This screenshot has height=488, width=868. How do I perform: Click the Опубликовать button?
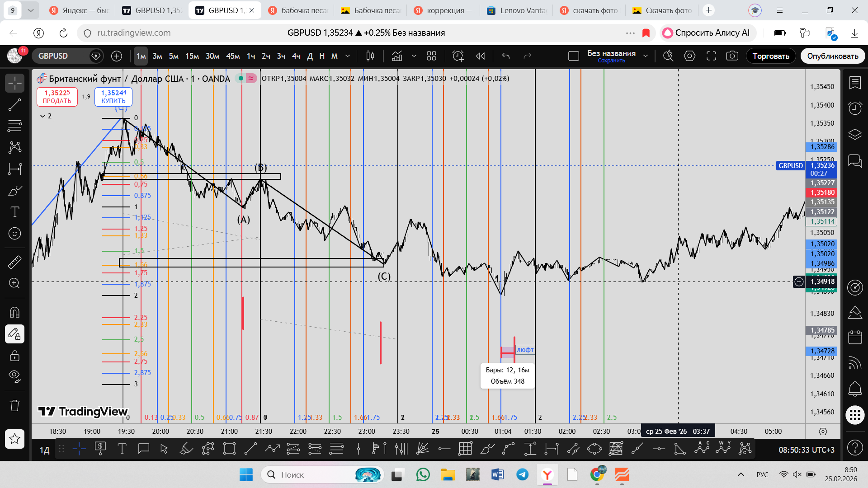(832, 56)
